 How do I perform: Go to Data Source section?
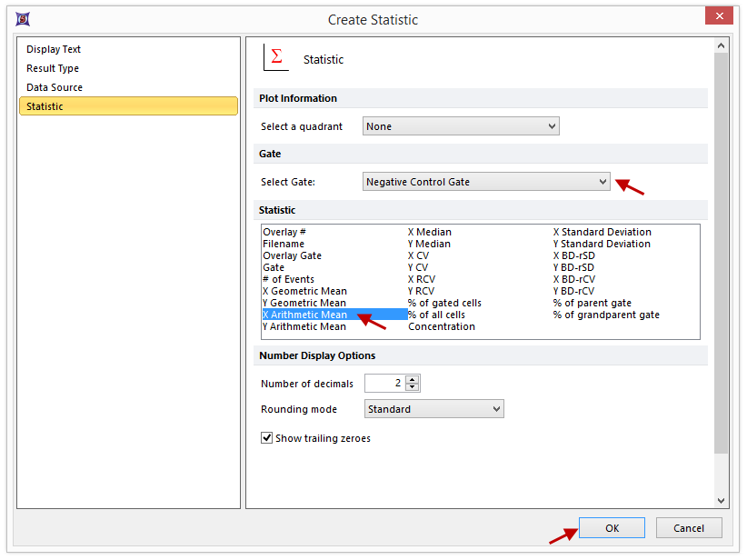55,87
